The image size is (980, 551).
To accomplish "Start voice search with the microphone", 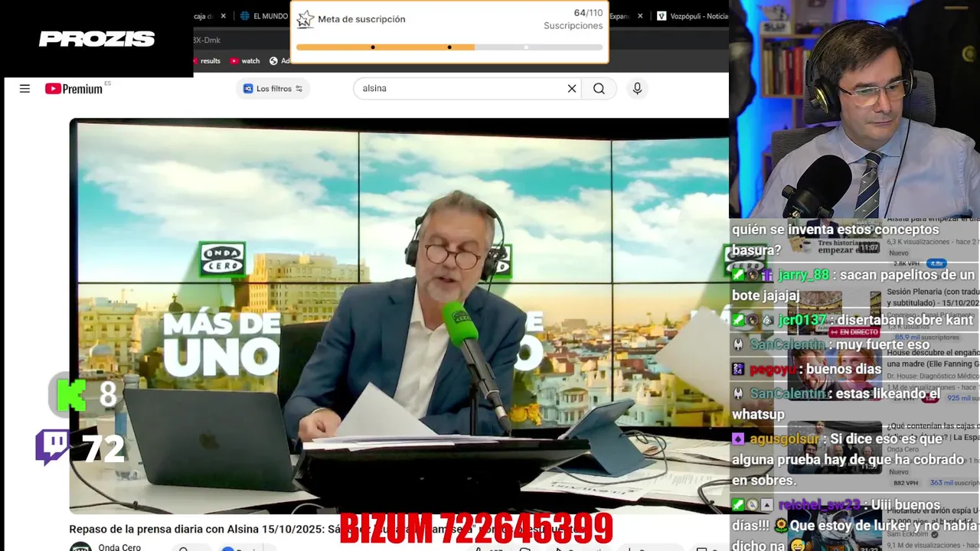I will pyautogui.click(x=637, y=89).
